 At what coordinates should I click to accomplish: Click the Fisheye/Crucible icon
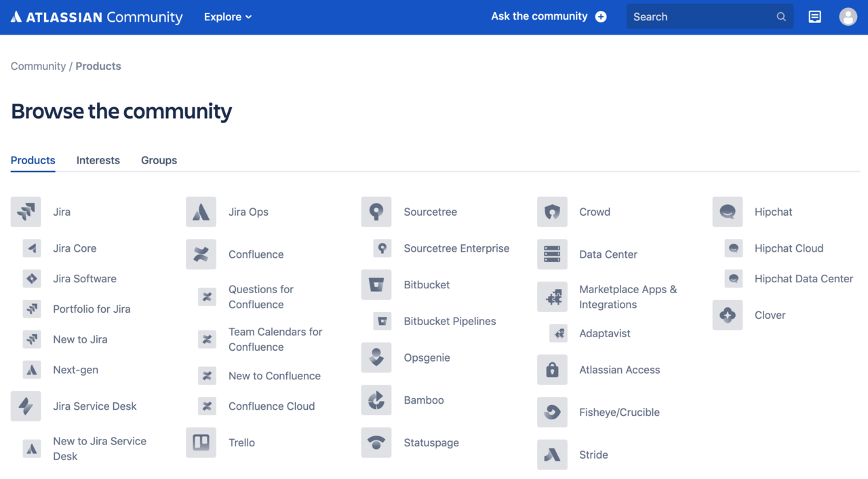pos(552,413)
